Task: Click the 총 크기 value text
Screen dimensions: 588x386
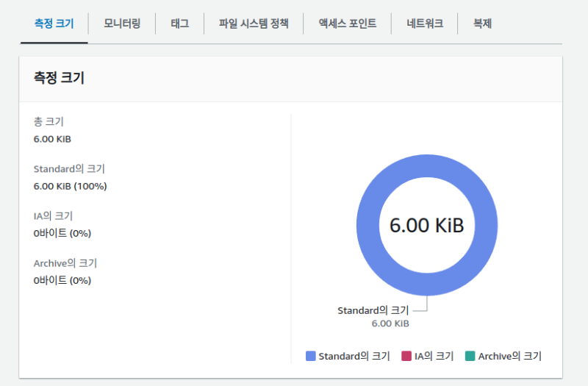Action: (52, 138)
